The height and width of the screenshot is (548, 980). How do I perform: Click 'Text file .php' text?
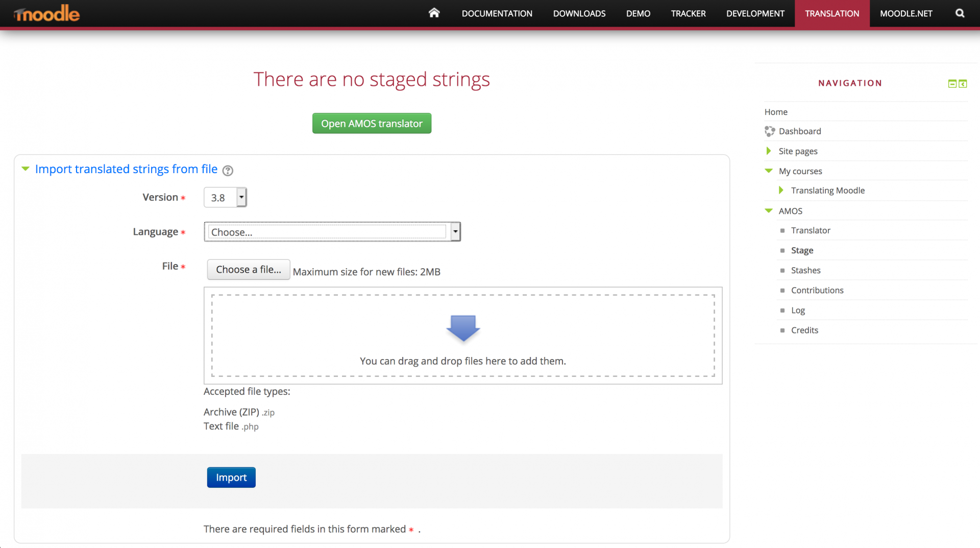tap(231, 426)
